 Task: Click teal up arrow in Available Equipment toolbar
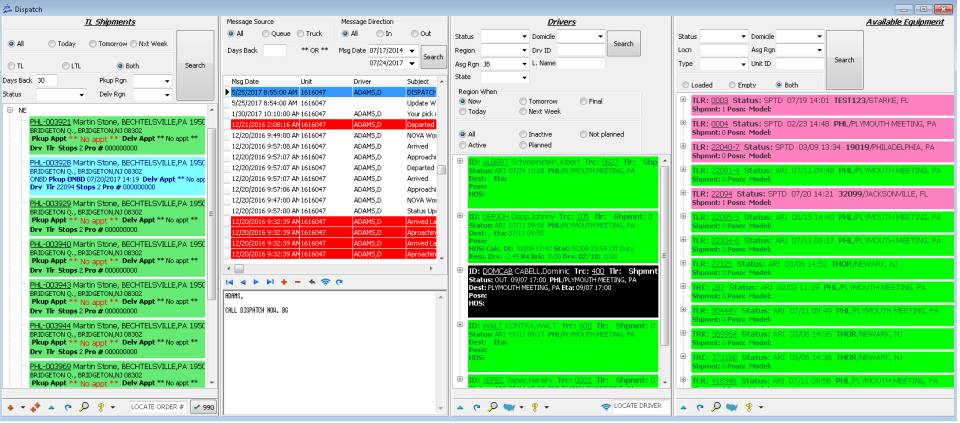(x=683, y=407)
